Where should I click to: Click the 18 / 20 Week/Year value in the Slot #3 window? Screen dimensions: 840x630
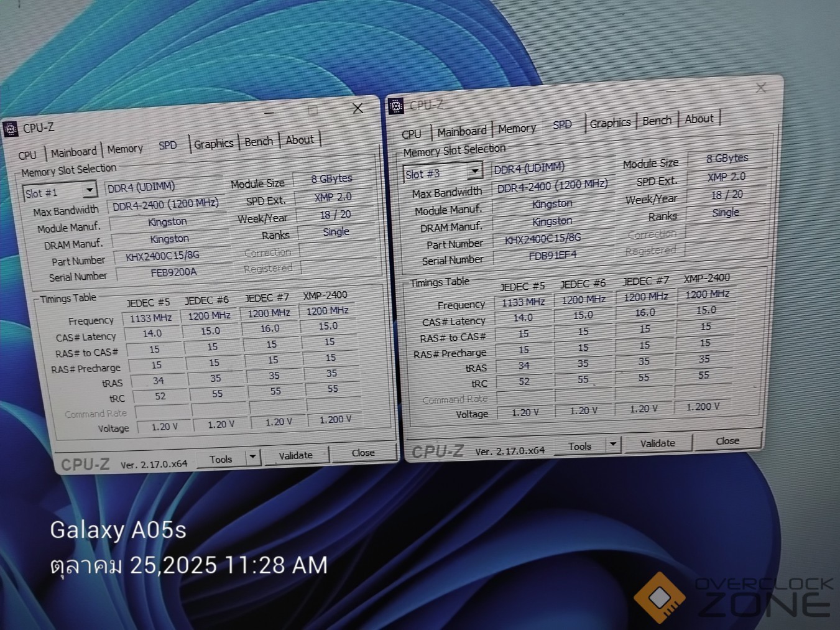[x=727, y=195]
